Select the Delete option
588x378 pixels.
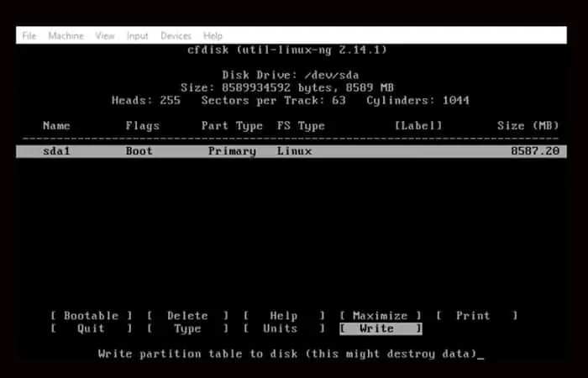click(187, 316)
